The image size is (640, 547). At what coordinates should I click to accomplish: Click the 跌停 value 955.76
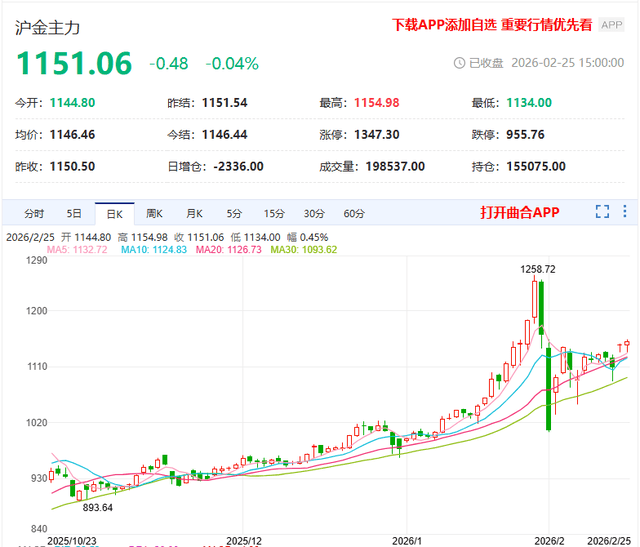(525, 134)
